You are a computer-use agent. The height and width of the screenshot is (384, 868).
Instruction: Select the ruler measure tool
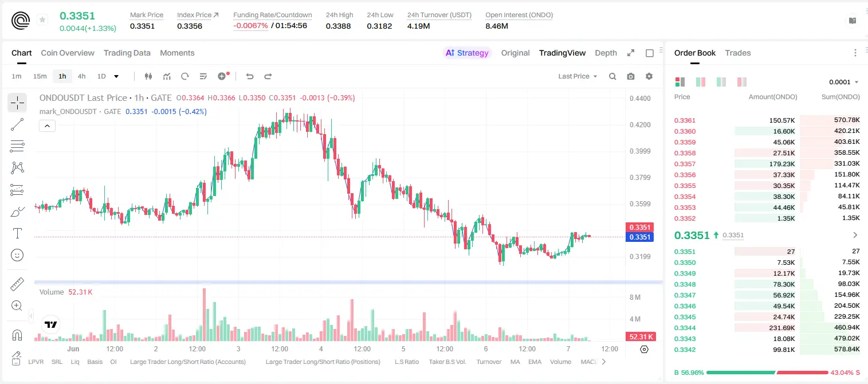[17, 284]
